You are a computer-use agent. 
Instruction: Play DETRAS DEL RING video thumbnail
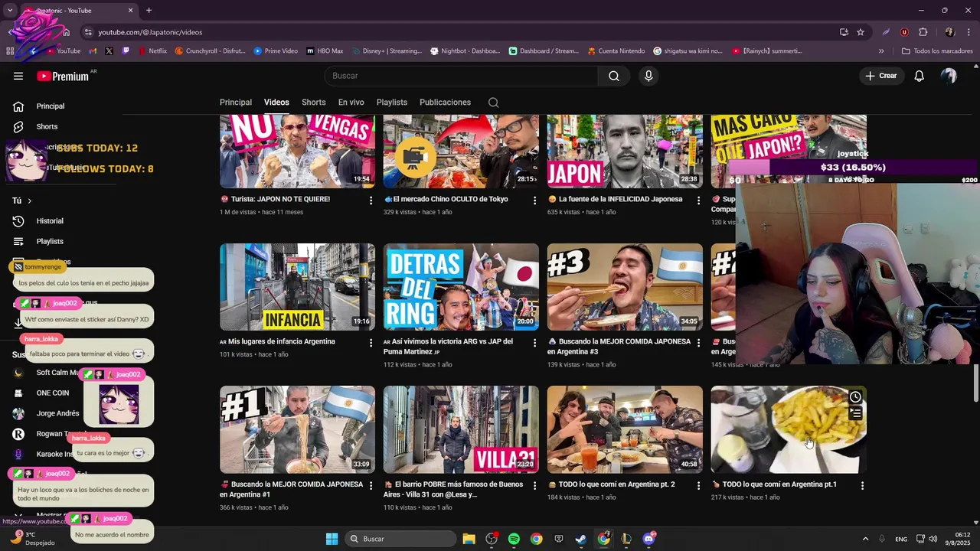(x=461, y=287)
